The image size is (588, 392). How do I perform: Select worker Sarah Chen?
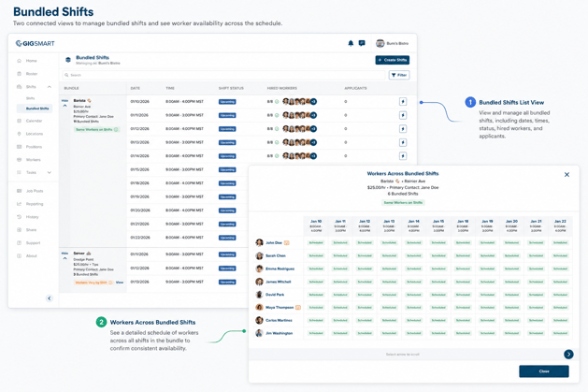pyautogui.click(x=276, y=255)
